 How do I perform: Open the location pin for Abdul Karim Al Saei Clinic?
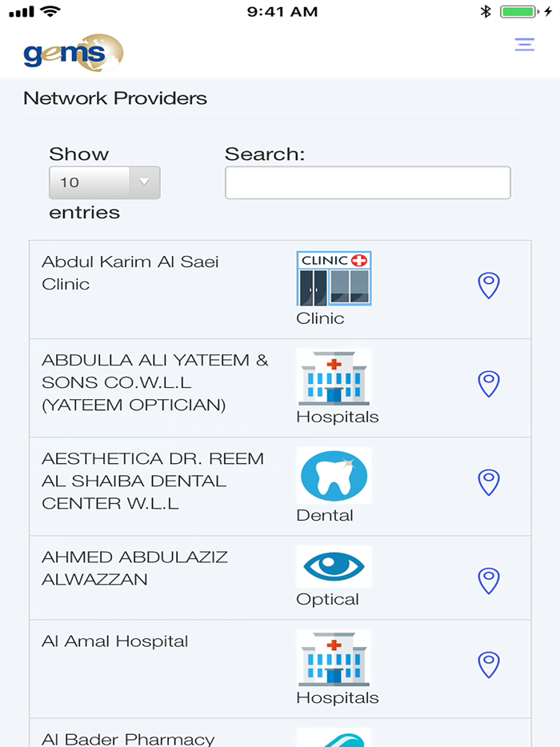[488, 286]
